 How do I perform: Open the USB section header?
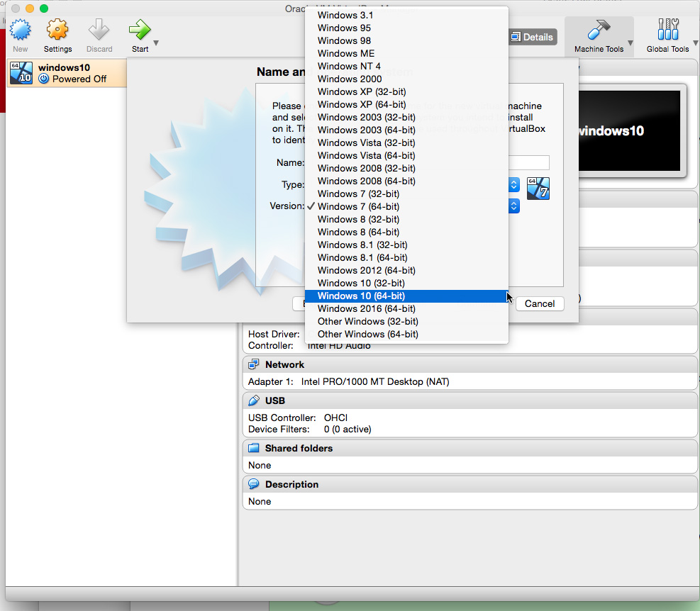tap(470, 400)
